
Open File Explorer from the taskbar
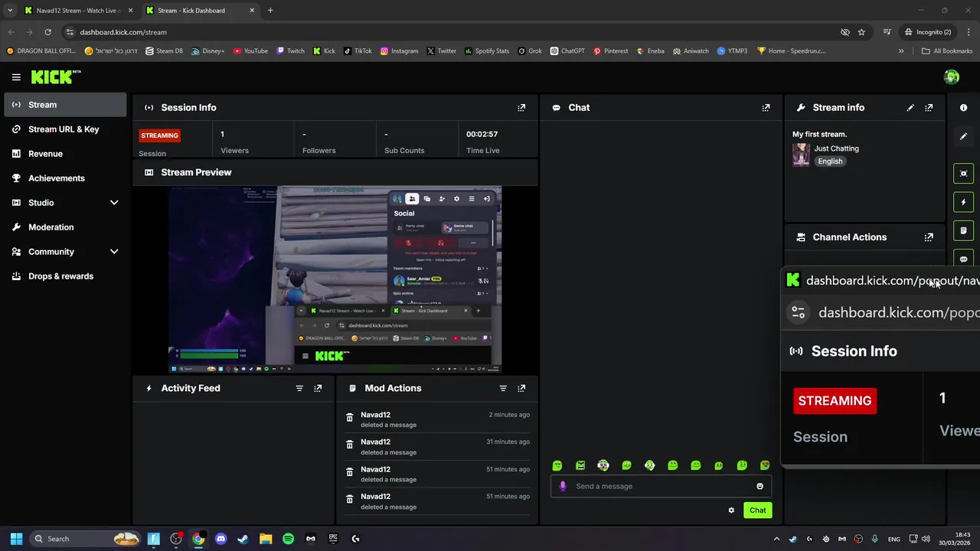[x=266, y=539]
